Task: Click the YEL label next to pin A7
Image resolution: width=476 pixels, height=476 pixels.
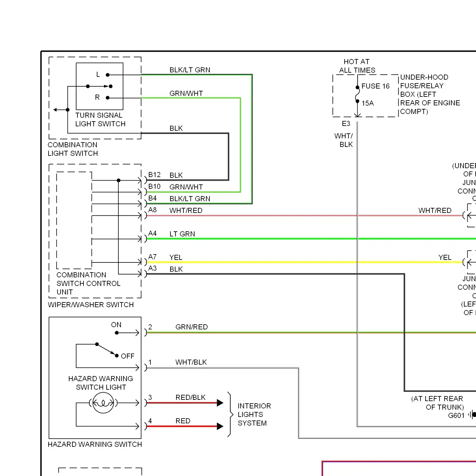Action: click(x=176, y=257)
